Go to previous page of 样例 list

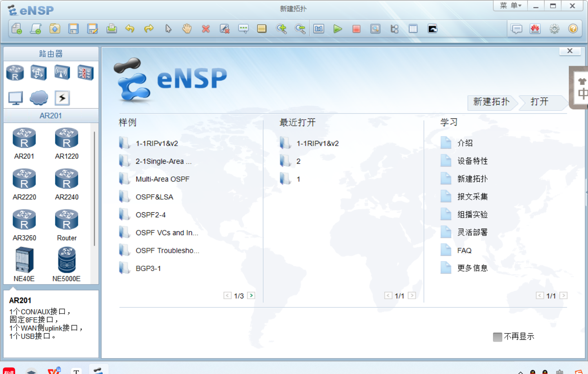point(227,296)
